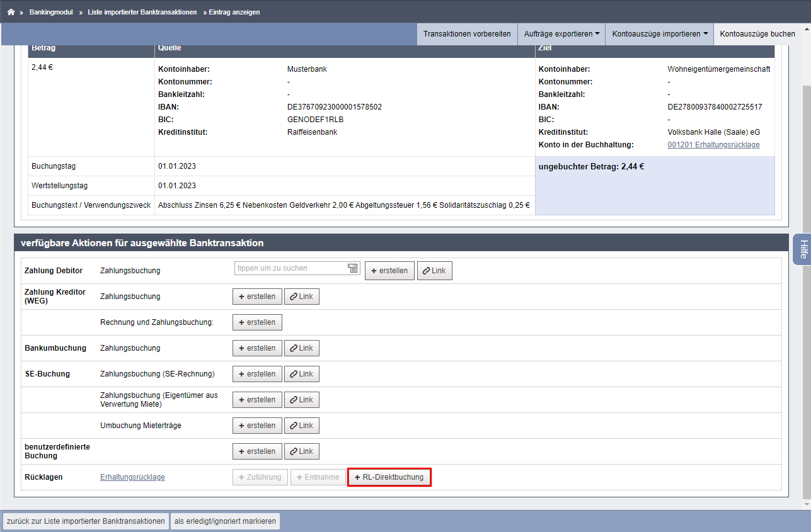Image resolution: width=811 pixels, height=532 pixels.
Task: Go to the home icon in breadcrumb
Action: pyautogui.click(x=11, y=12)
